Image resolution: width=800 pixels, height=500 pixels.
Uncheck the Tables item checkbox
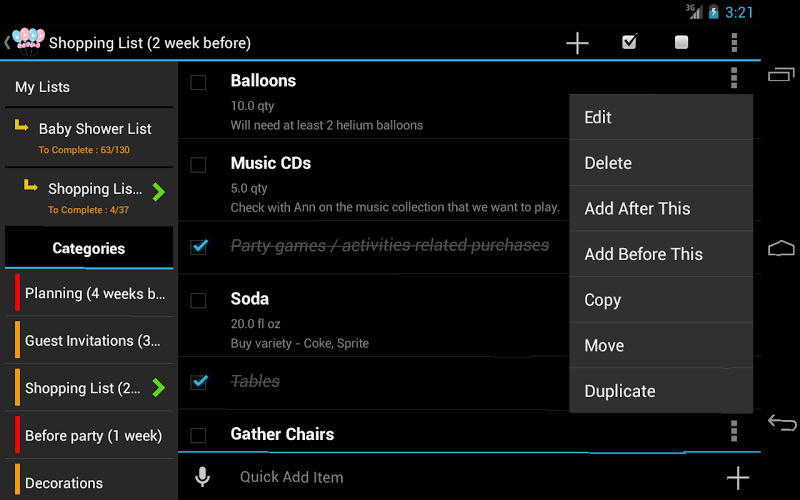pos(199,381)
